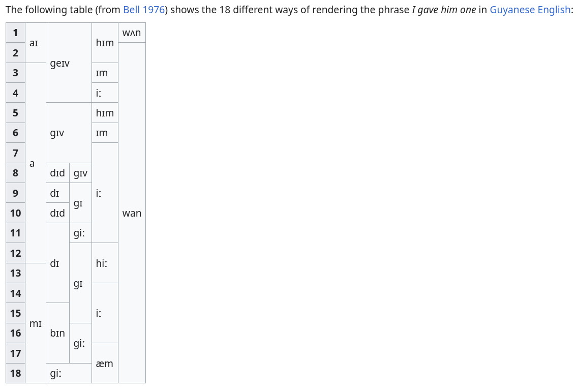Click the ɪm cell in row 3
The width and height of the screenshot is (578, 392).
coord(105,73)
